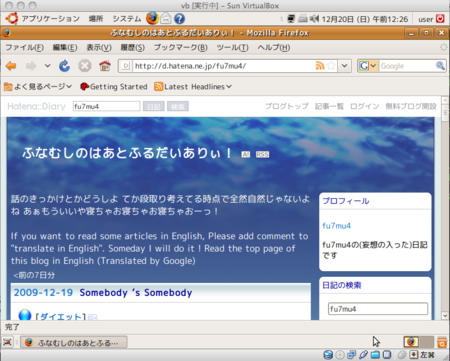450x361 pixels.
Task: Go back with the orange Back arrow
Action: (x=11, y=66)
